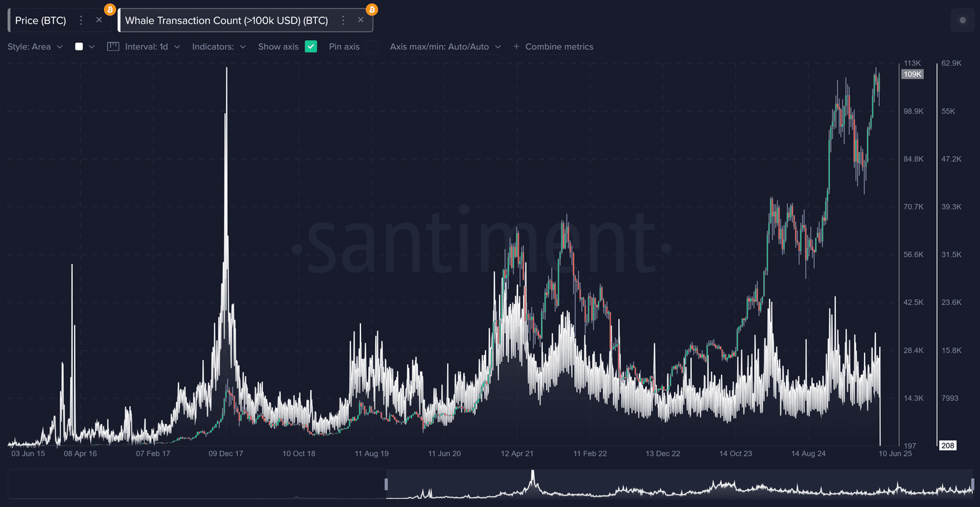The image size is (980, 507).
Task: Click the candle interval icon
Action: point(113,47)
